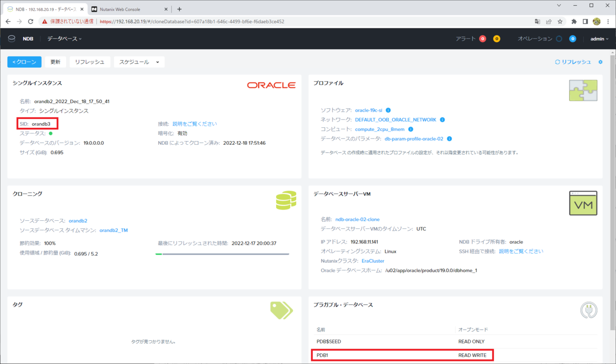Click the オペレーション spinner circle icon
The height and width of the screenshot is (364, 616).
point(559,39)
